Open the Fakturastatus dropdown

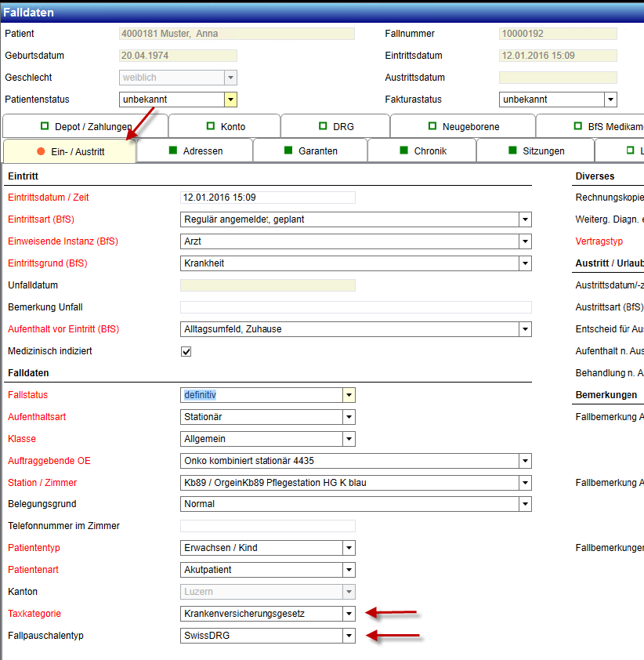tap(610, 100)
